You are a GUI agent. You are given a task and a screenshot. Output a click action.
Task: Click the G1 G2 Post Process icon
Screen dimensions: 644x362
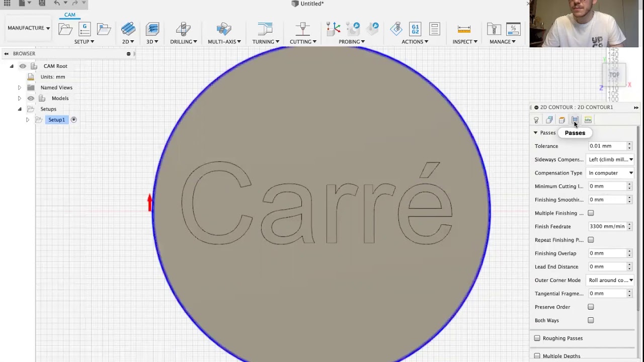point(415,29)
